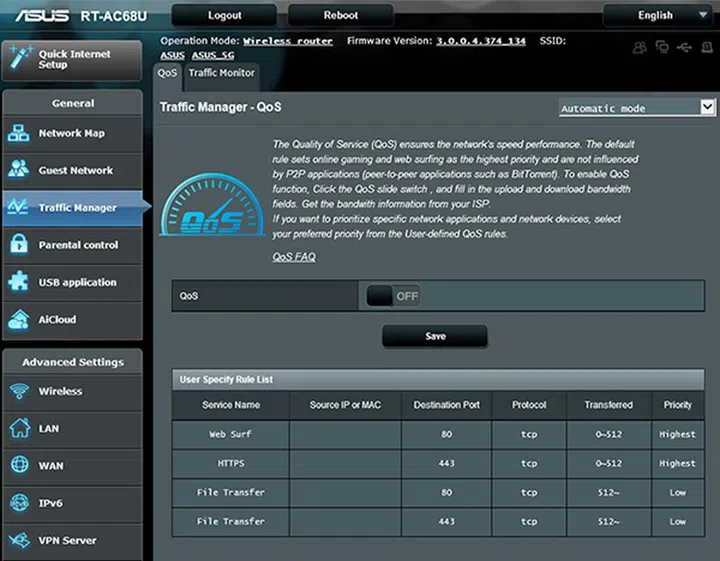Switch to the Traffic Monitor tab
This screenshot has height=561, width=720.
pos(221,73)
